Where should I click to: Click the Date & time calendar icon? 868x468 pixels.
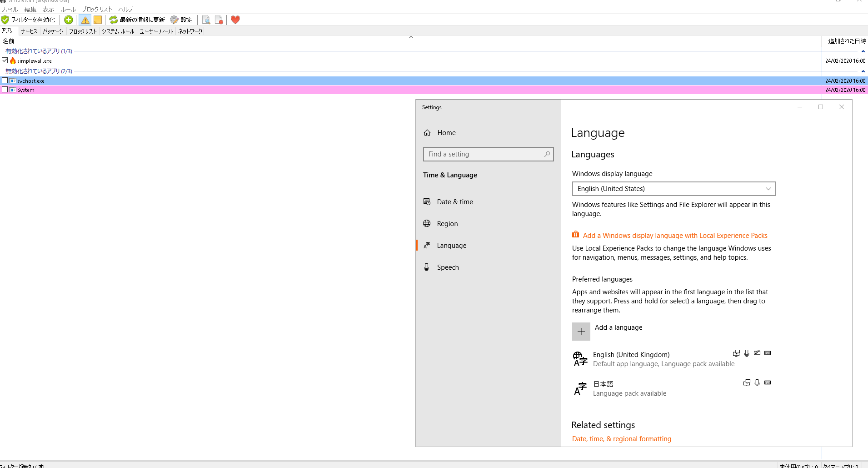tap(427, 201)
